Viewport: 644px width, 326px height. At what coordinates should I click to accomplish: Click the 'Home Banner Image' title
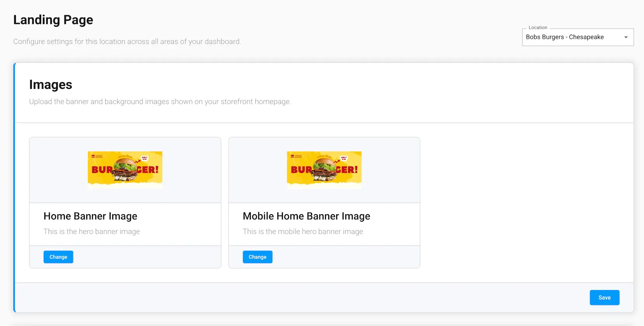[x=91, y=216]
